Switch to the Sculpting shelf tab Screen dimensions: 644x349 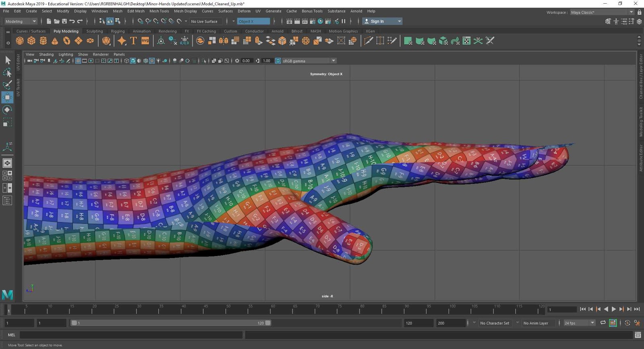point(95,31)
